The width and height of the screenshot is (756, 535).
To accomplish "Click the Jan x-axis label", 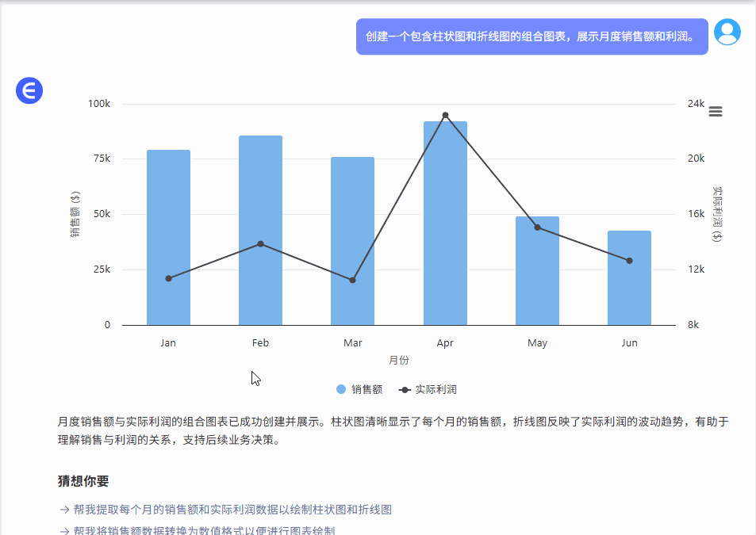I will 168,343.
